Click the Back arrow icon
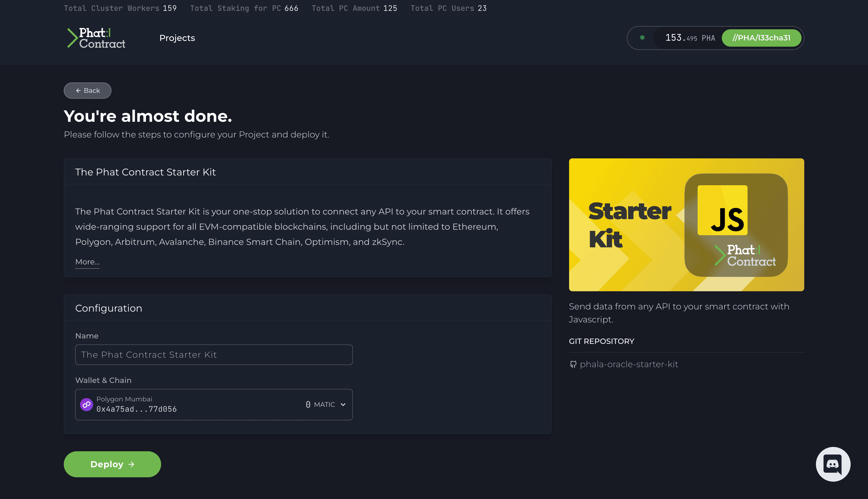Image resolution: width=868 pixels, height=499 pixels. 78,91
